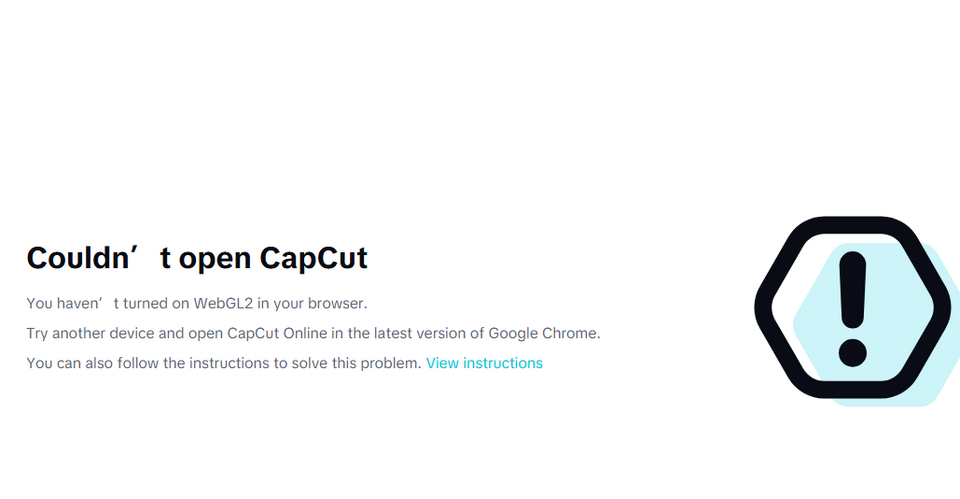Click the "CapCut Online" text
The image size is (960, 499).
273,333
